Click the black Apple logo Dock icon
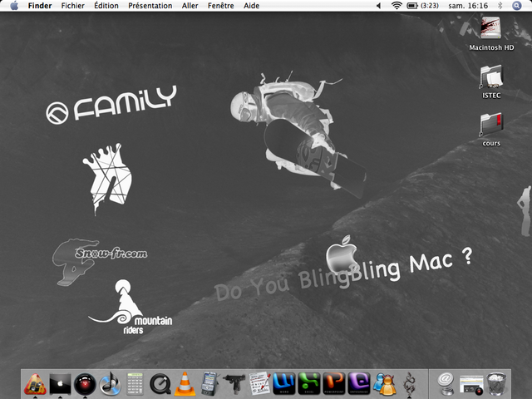Viewport: 532px width, 399px height. tap(60, 384)
